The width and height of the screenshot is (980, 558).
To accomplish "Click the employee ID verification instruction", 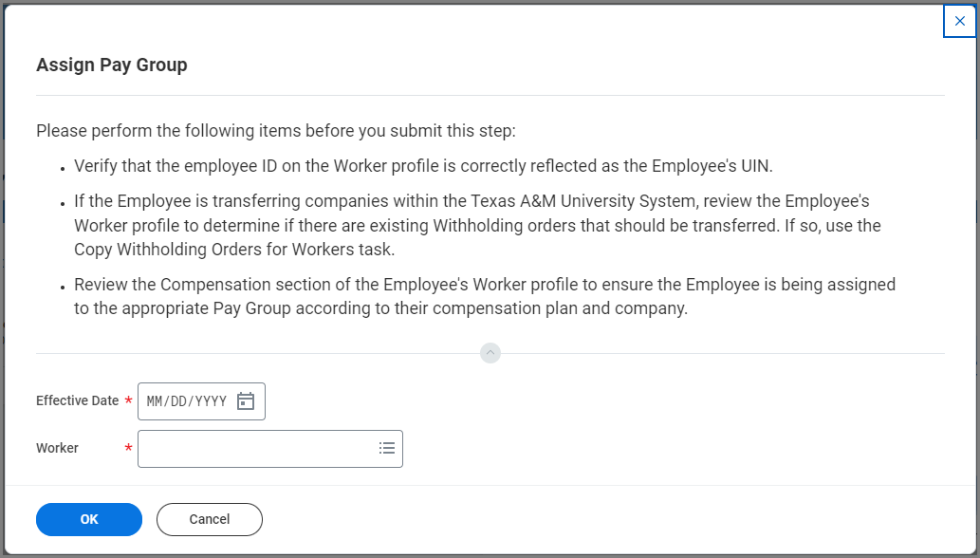I will tap(423, 166).
